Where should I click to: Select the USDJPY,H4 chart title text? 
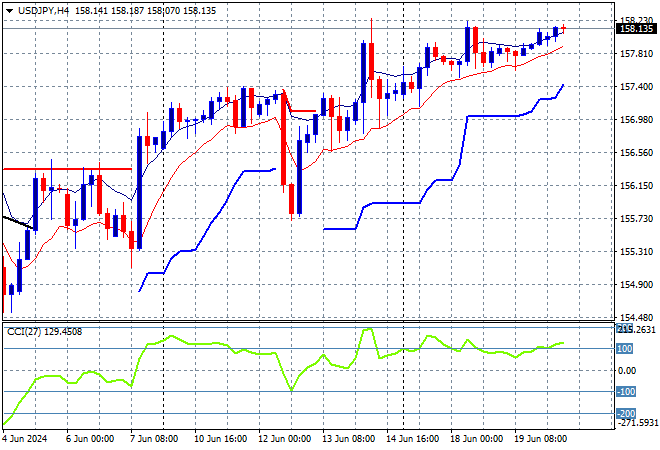[43, 11]
